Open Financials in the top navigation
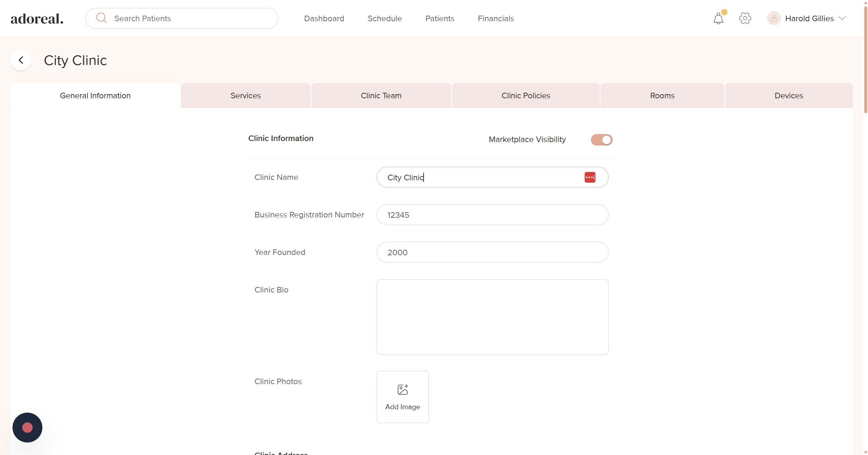 (x=495, y=18)
